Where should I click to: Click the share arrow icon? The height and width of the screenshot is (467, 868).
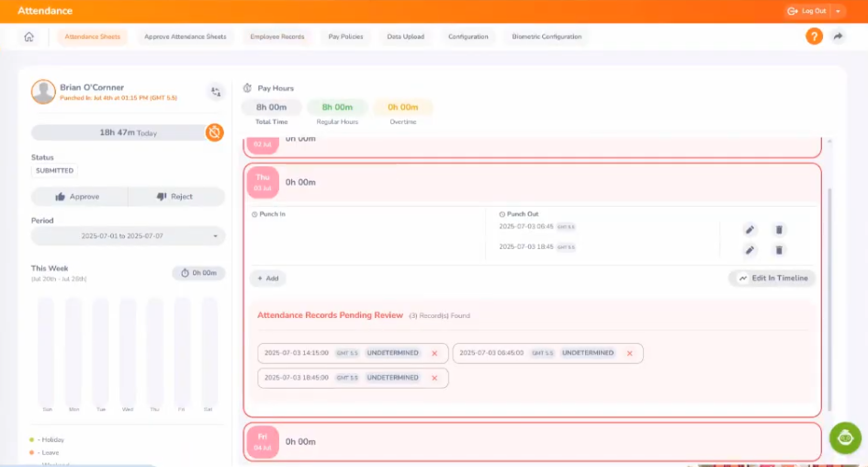click(838, 37)
